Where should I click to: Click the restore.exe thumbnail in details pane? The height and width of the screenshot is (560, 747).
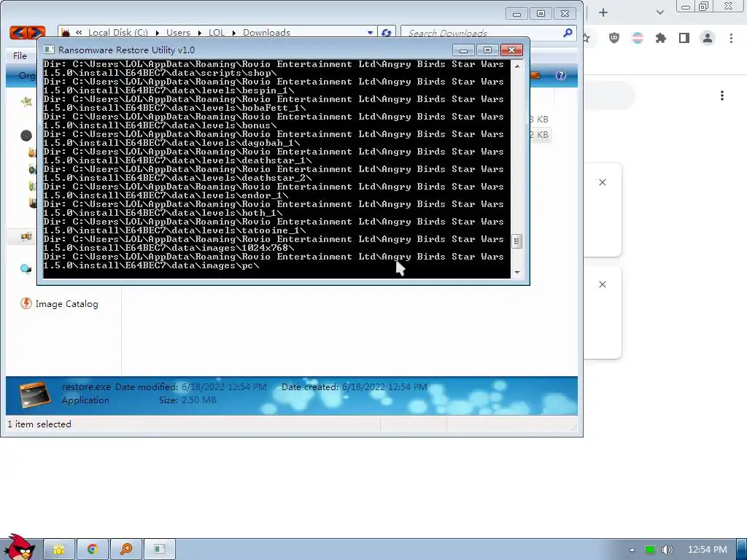[x=35, y=395]
